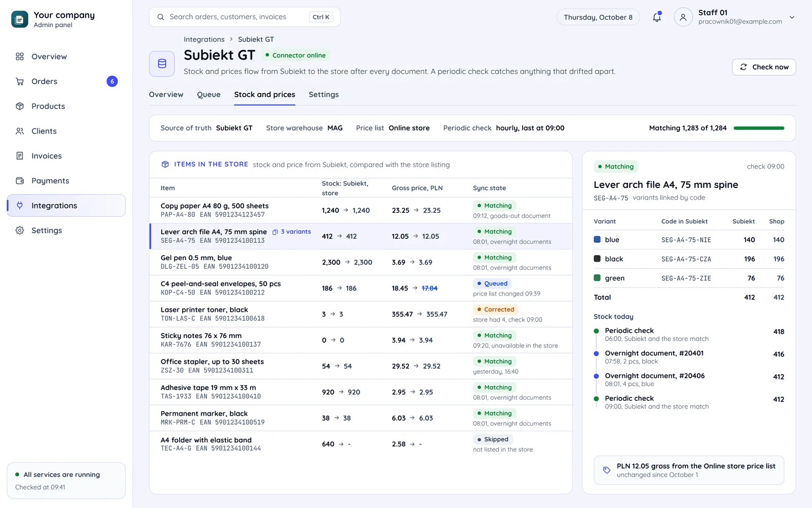Switch to the Queue tab
The image size is (812, 508).
point(209,94)
